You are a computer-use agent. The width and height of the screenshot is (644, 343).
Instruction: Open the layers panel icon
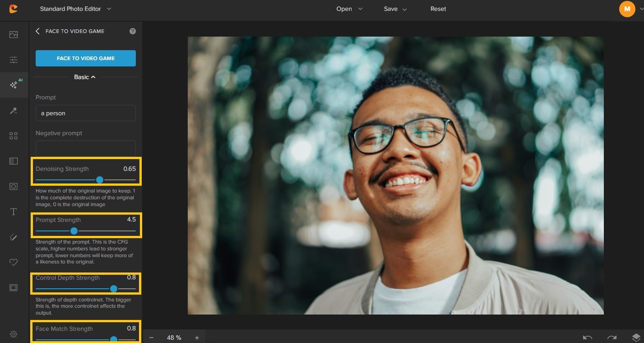(636, 338)
